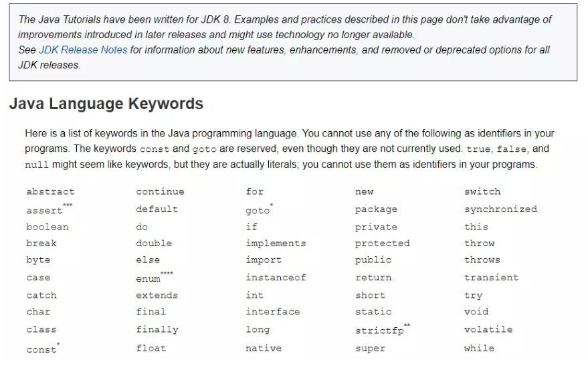Click the abstract keyword
588x372 pixels.
coord(50,191)
